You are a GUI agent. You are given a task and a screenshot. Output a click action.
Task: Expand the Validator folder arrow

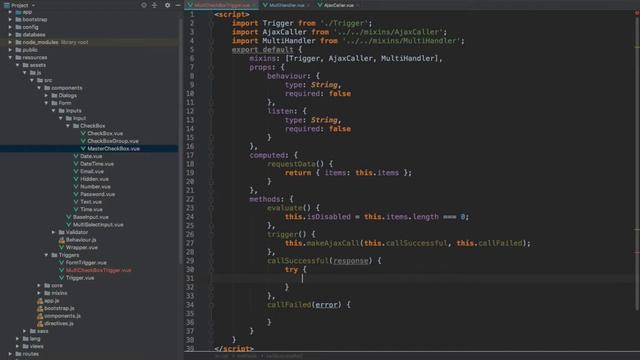pyautogui.click(x=54, y=232)
